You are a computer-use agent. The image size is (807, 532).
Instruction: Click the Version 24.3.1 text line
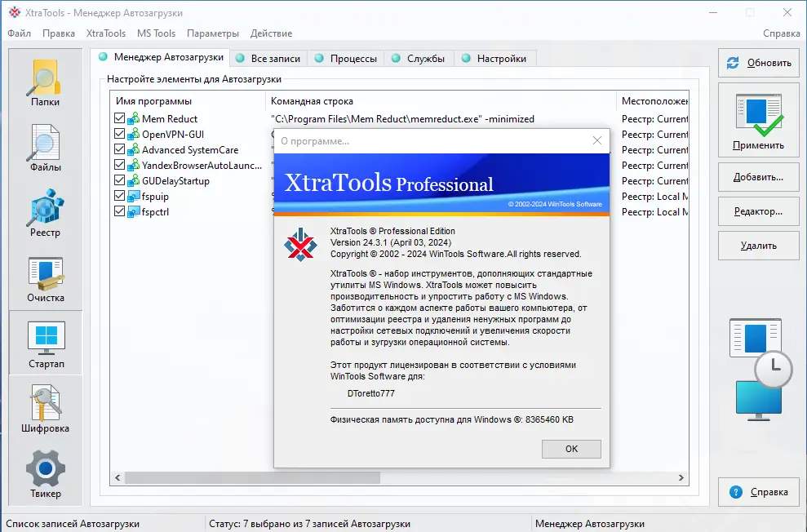tap(391, 242)
